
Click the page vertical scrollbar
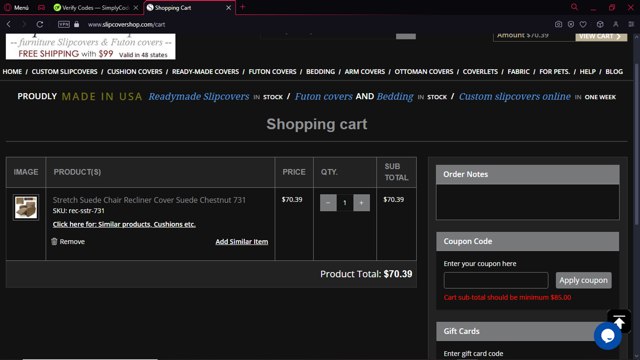(637, 143)
